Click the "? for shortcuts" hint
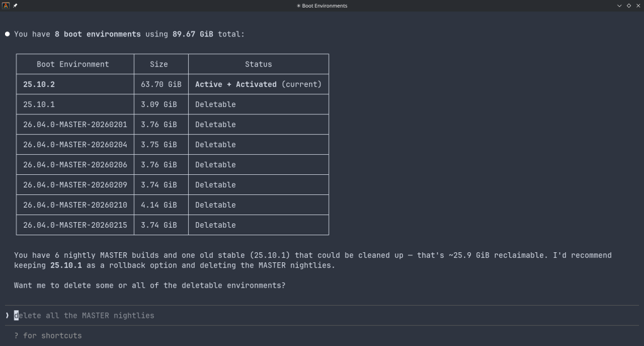The height and width of the screenshot is (346, 644). pos(48,335)
